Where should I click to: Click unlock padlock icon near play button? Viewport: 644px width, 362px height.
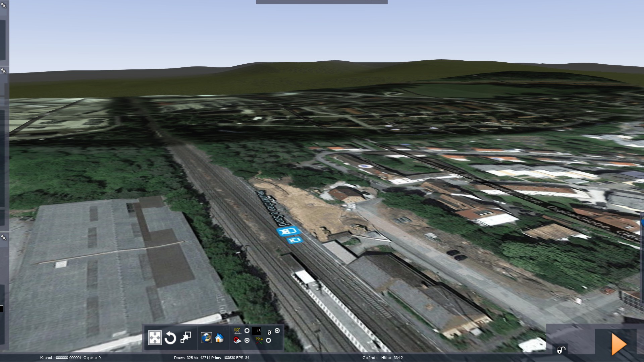[561, 350]
